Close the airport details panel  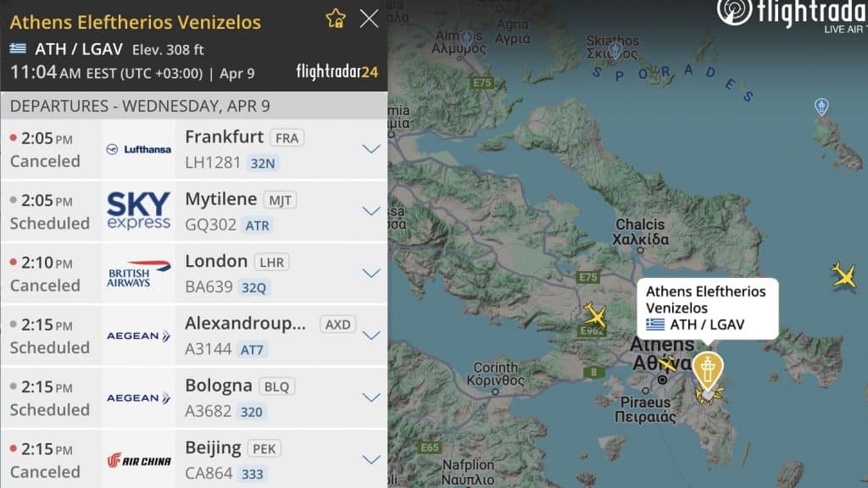[x=369, y=19]
